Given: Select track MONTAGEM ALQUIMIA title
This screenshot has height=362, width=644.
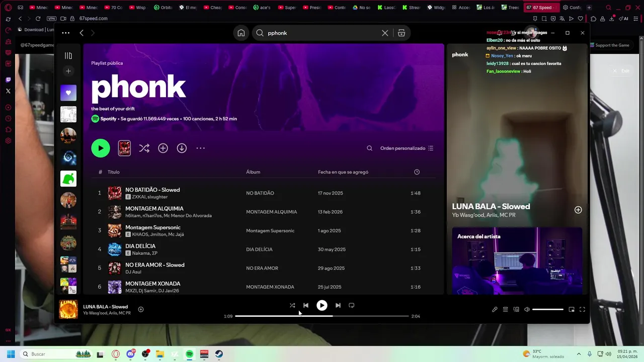Looking at the screenshot, I should click(154, 208).
